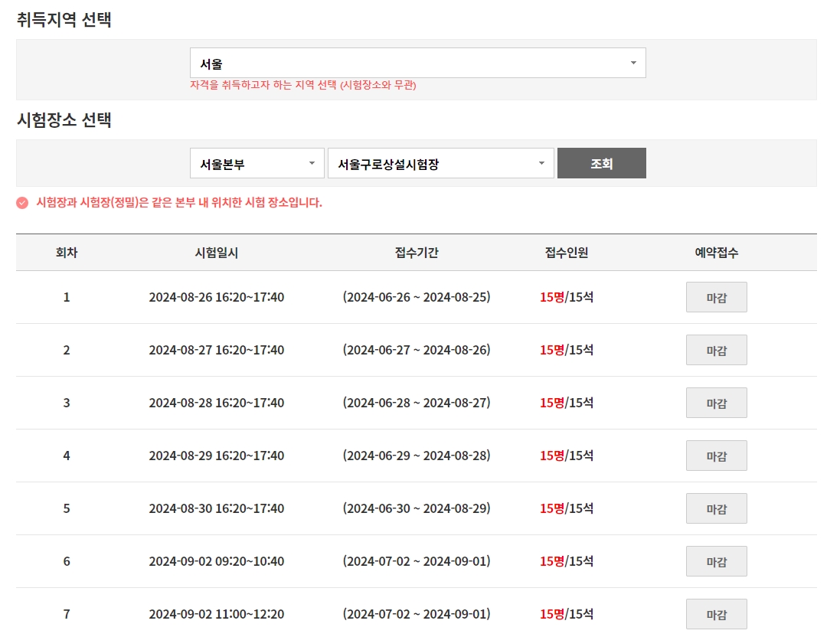Click 마감 button for session 1
Viewport: 840px width, 637px height.
716,297
